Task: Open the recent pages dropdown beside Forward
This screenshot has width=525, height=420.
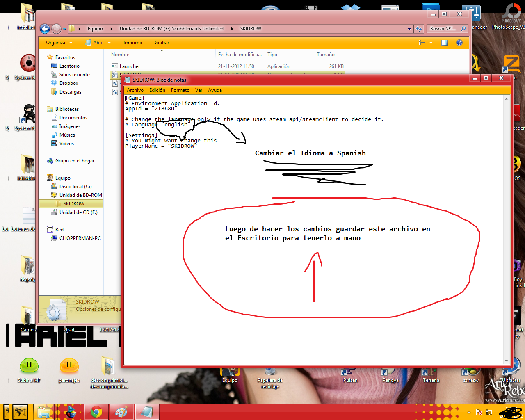Action: 65,29
